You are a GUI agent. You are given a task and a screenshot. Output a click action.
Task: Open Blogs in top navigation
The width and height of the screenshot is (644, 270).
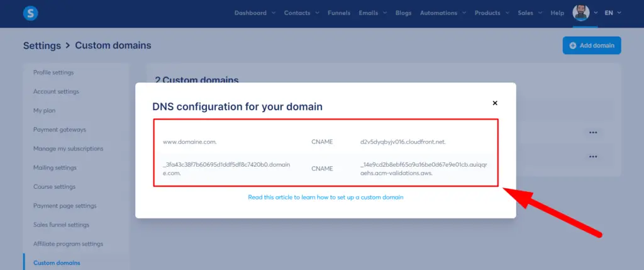403,13
